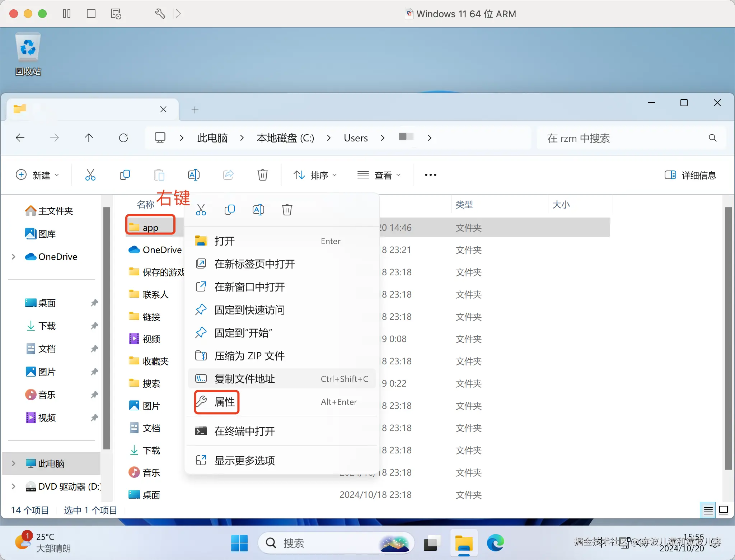Image resolution: width=735 pixels, height=560 pixels.
Task: Switch to details list view in status bar
Action: click(x=708, y=510)
